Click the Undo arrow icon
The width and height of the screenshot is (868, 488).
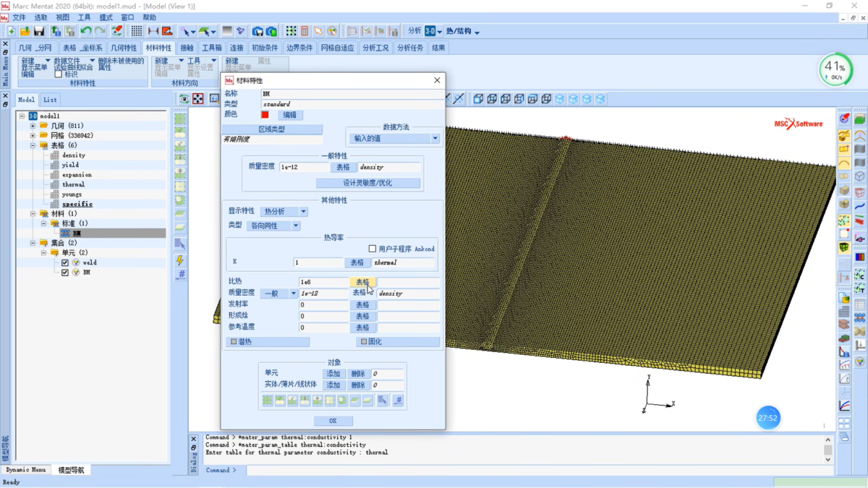pyautogui.click(x=86, y=31)
